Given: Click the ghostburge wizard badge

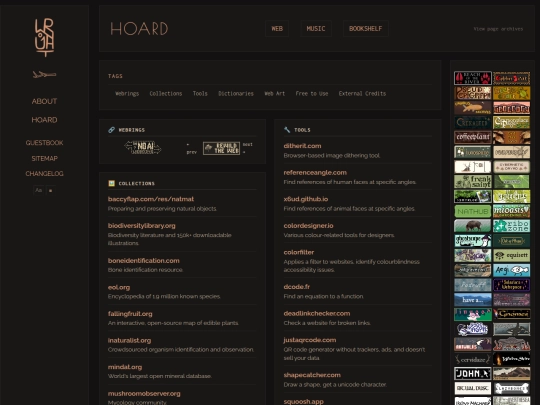Looking at the screenshot, I should [473, 241].
